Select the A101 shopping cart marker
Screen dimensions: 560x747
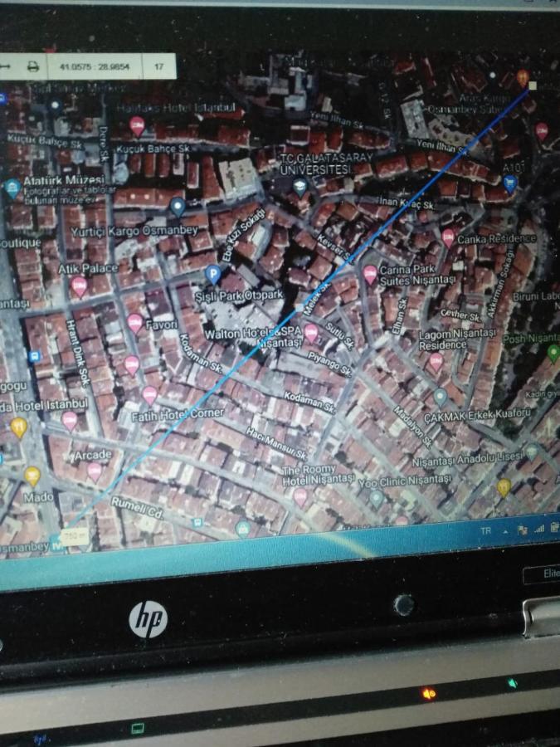[510, 183]
